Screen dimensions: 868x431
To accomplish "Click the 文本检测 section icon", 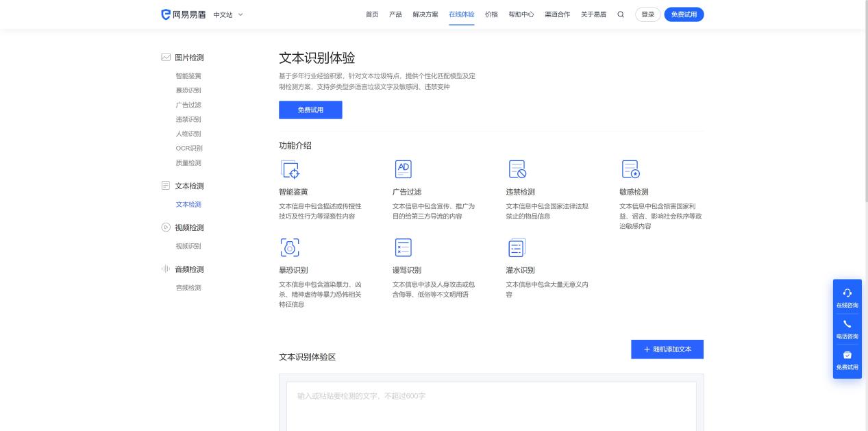I will click(166, 186).
